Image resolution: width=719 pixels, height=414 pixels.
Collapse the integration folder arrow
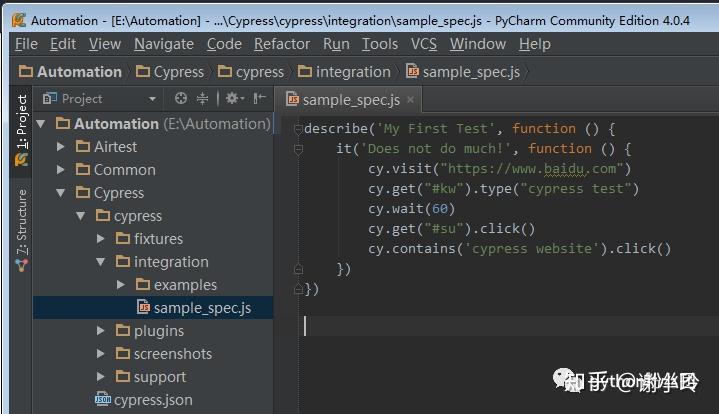101,261
